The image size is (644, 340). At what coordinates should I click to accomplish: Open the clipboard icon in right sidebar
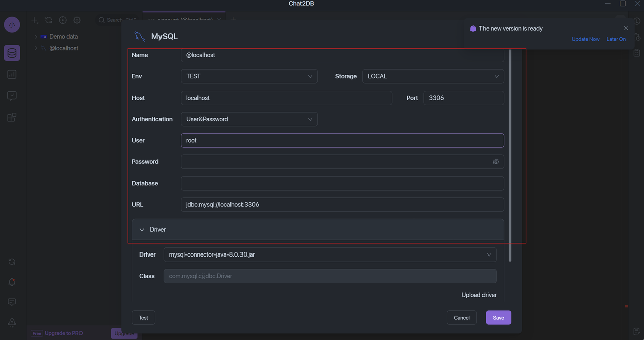(637, 53)
